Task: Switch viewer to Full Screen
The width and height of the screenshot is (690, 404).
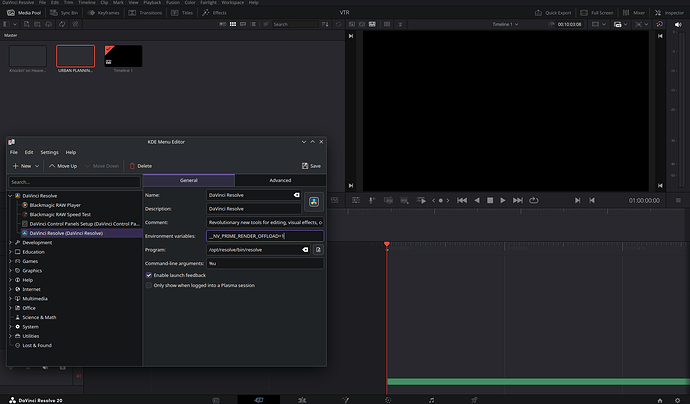Action: pyautogui.click(x=596, y=13)
